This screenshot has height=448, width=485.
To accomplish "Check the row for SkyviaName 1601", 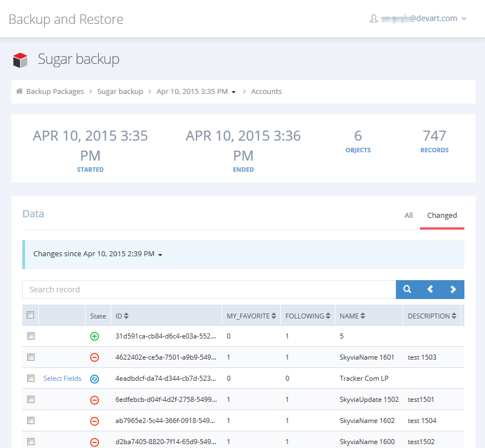I will coord(31,357).
